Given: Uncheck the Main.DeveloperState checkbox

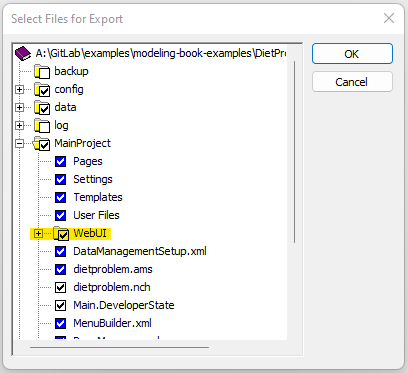Looking at the screenshot, I should 60,305.
